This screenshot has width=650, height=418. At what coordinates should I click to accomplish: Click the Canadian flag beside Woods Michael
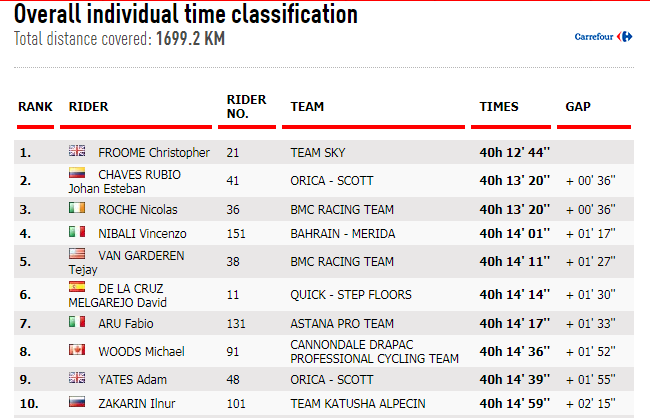(x=77, y=350)
